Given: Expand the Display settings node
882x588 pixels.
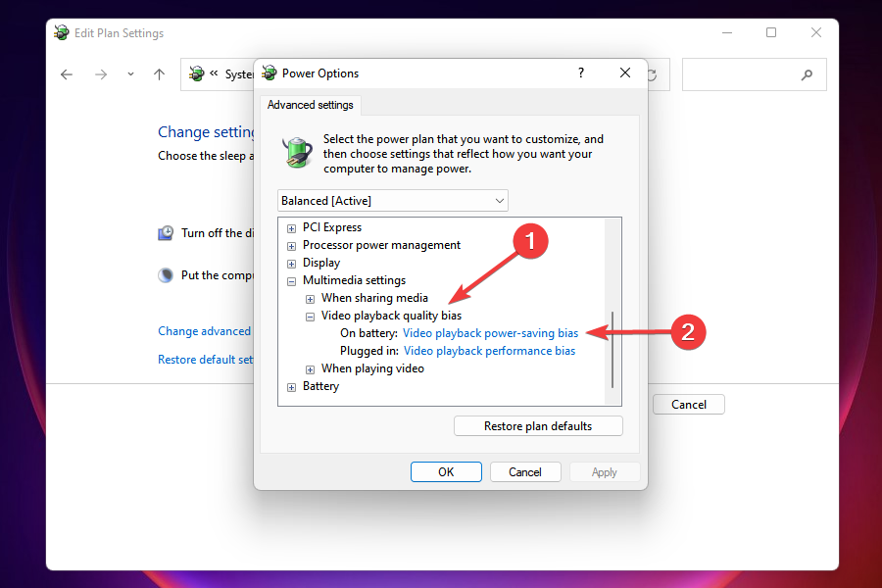Looking at the screenshot, I should click(x=291, y=264).
